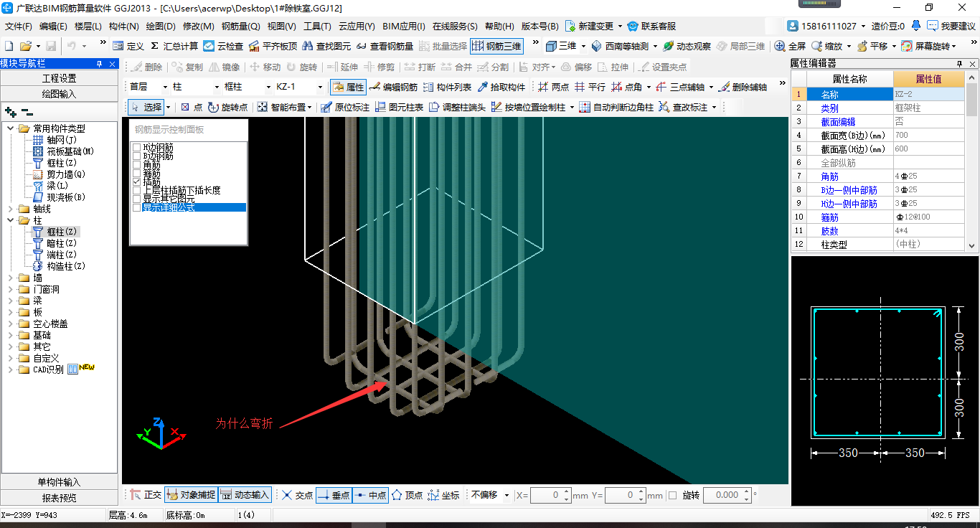This screenshot has height=528, width=980.
Task: Open the BIM应用(I) menu
Action: 404,27
